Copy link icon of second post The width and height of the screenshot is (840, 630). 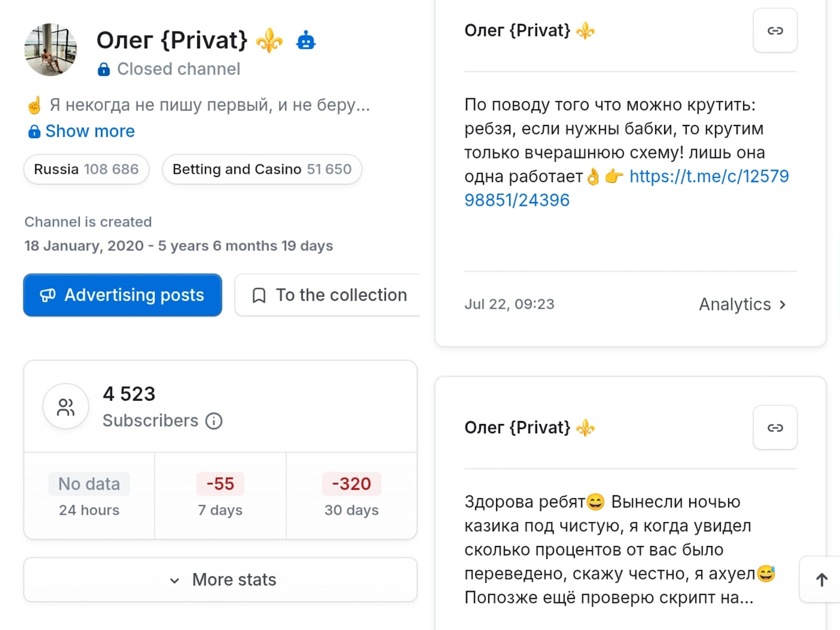click(x=775, y=427)
